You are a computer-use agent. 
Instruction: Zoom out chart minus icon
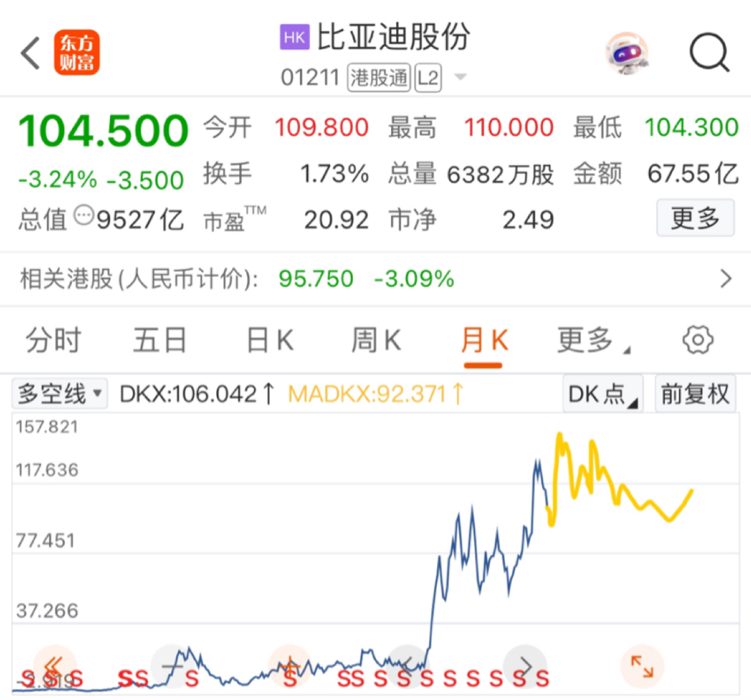click(x=172, y=666)
